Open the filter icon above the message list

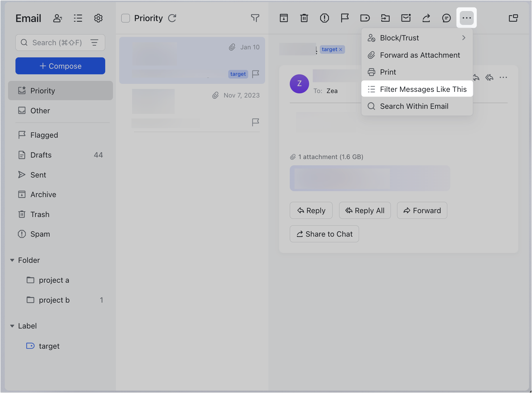click(255, 18)
